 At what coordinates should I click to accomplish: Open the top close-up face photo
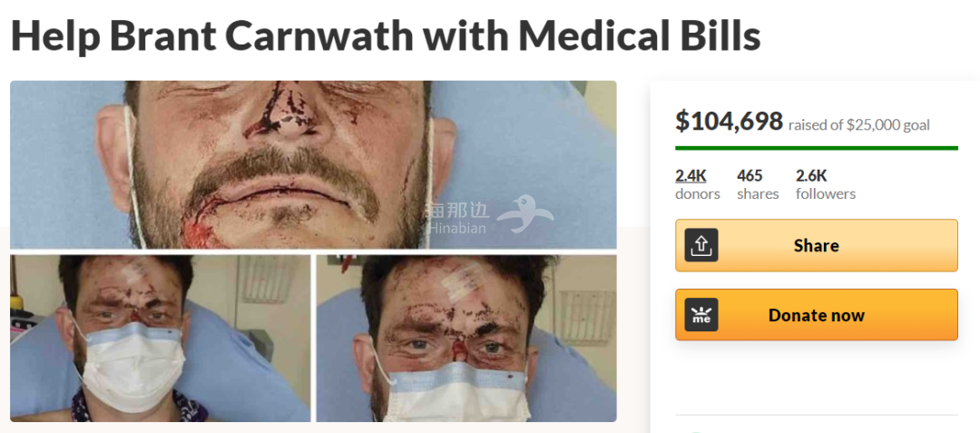click(x=313, y=165)
